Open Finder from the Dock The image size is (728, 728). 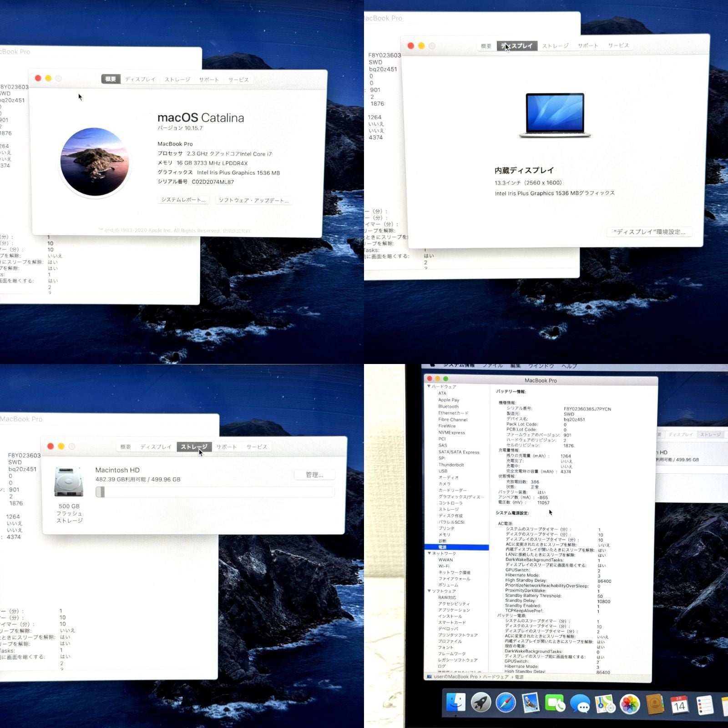456,703
